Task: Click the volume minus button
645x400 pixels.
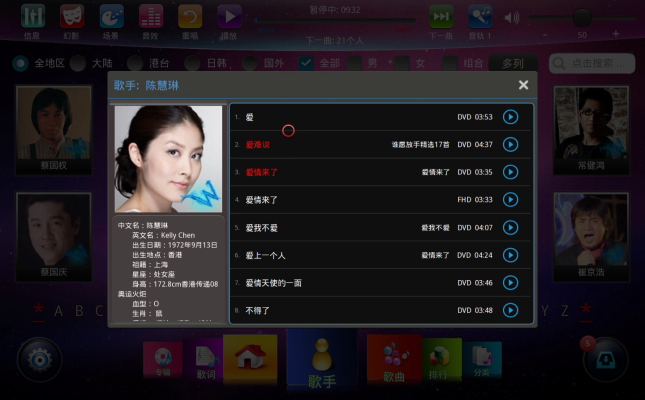Action: 545,35
